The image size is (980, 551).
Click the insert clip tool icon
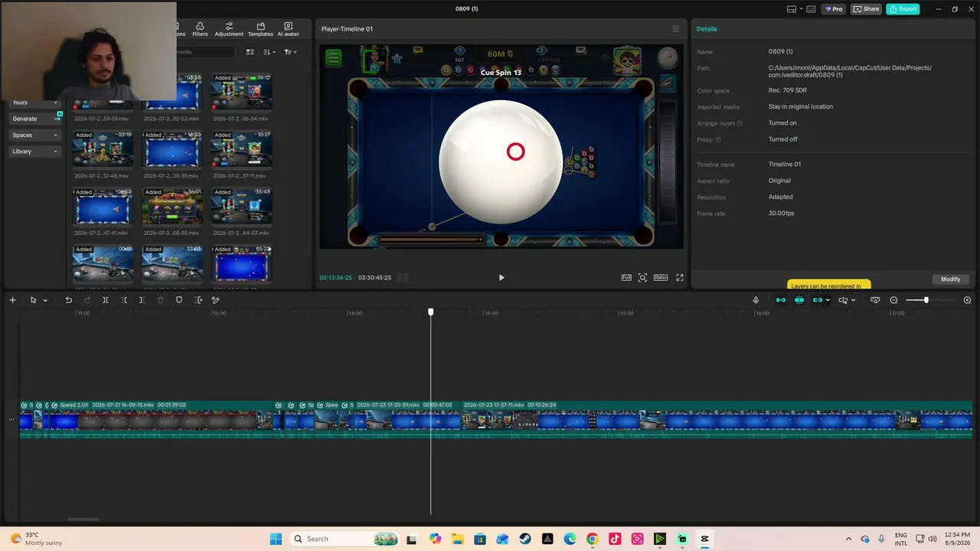pos(198,300)
